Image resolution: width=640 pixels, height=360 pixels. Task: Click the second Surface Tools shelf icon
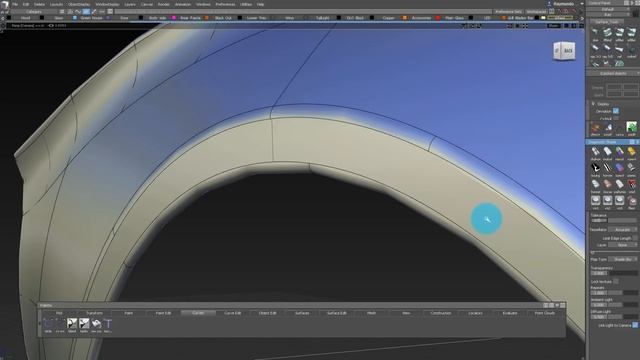coord(607,34)
